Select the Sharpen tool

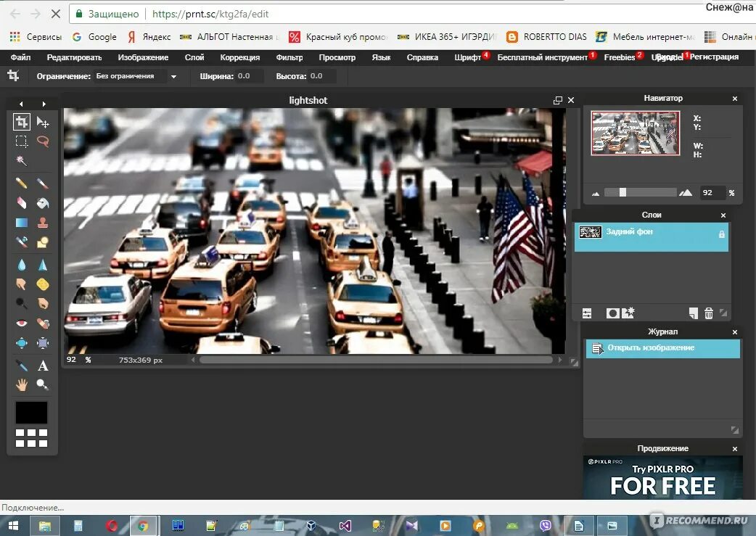click(x=43, y=265)
